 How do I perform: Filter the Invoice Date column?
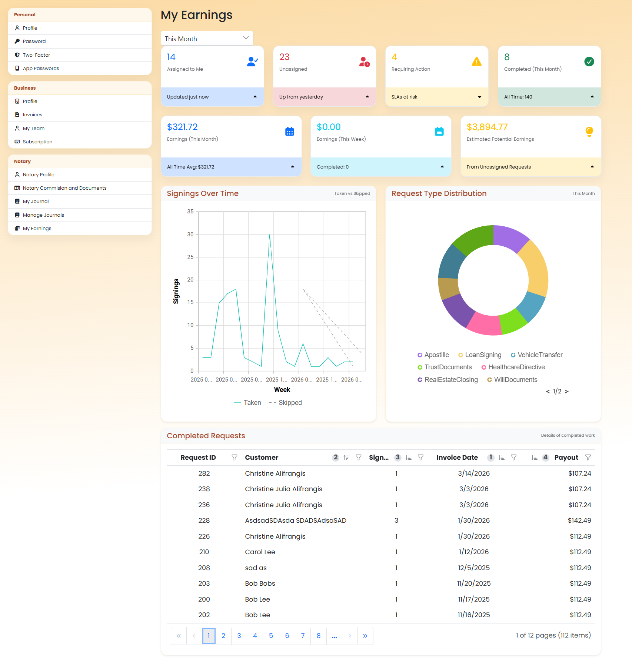pyautogui.click(x=513, y=458)
